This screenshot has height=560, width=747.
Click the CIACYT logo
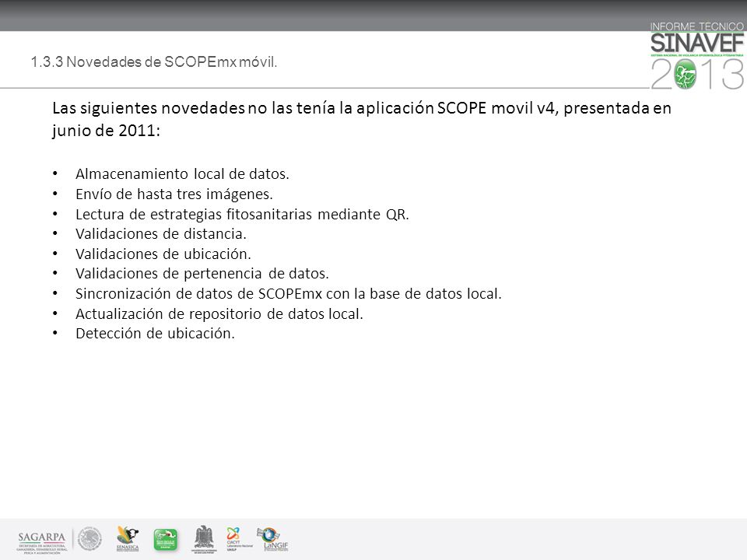point(238,539)
